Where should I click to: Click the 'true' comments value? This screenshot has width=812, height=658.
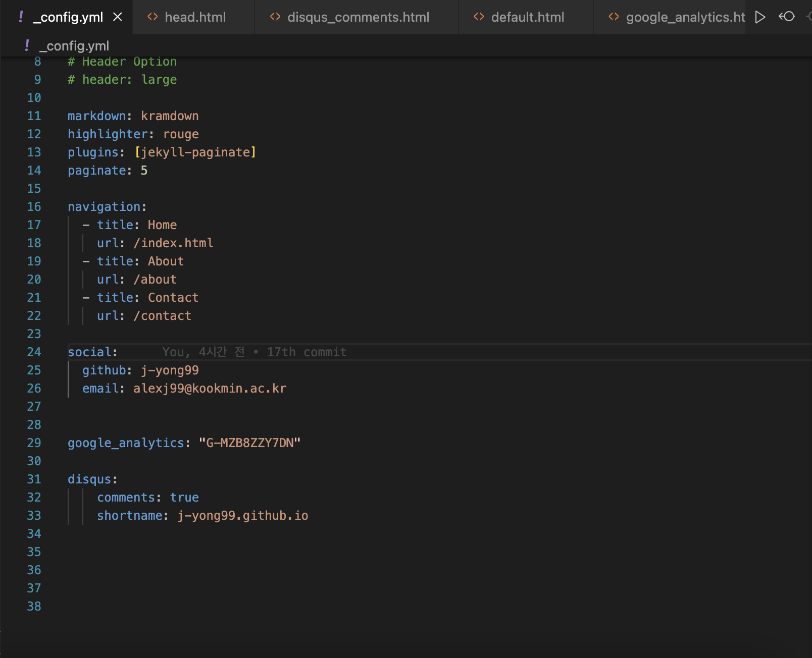[x=184, y=498]
